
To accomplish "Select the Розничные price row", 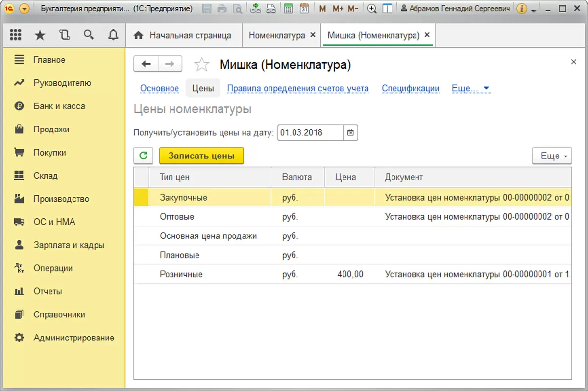I will [181, 274].
